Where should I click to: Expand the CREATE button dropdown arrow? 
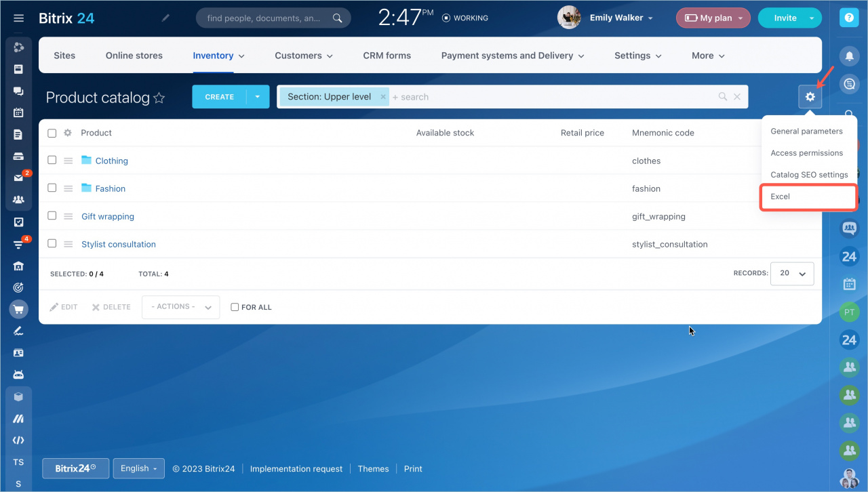coord(258,97)
